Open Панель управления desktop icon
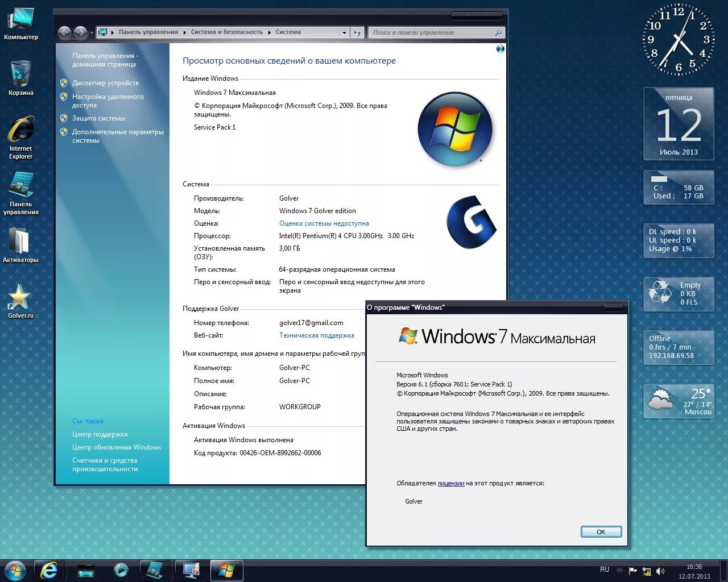Viewport: 728px width, 582px height. click(x=21, y=193)
